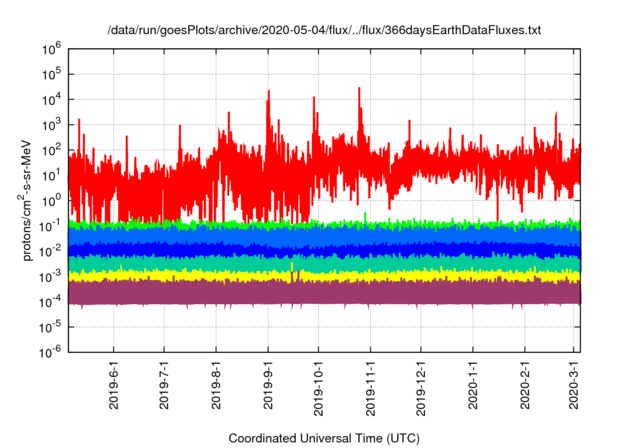Click the 10^2 y-axis tick label
The height and width of the screenshot is (448, 640).
(51, 150)
